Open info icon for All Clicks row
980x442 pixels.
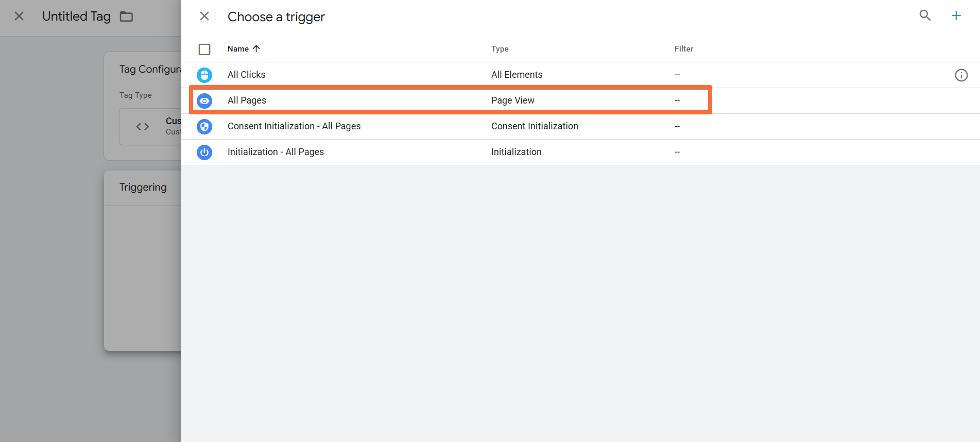961,75
